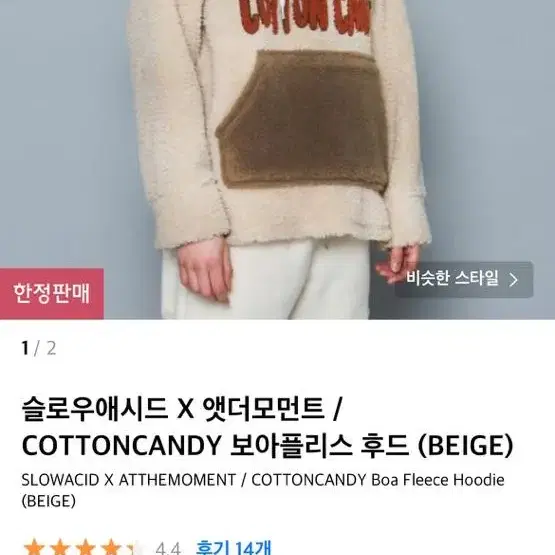Click the red lettering on the hoodie chest
This screenshot has height=555, width=555.
pyautogui.click(x=305, y=18)
